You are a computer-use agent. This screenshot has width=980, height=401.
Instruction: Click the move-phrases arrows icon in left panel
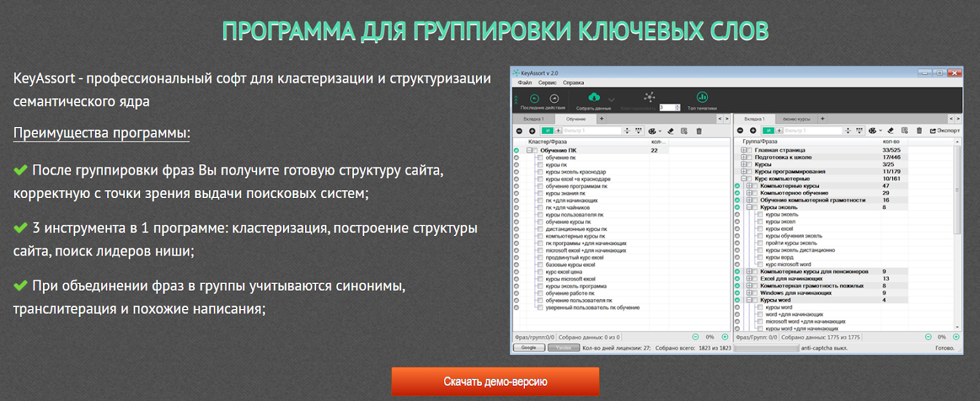(627, 131)
